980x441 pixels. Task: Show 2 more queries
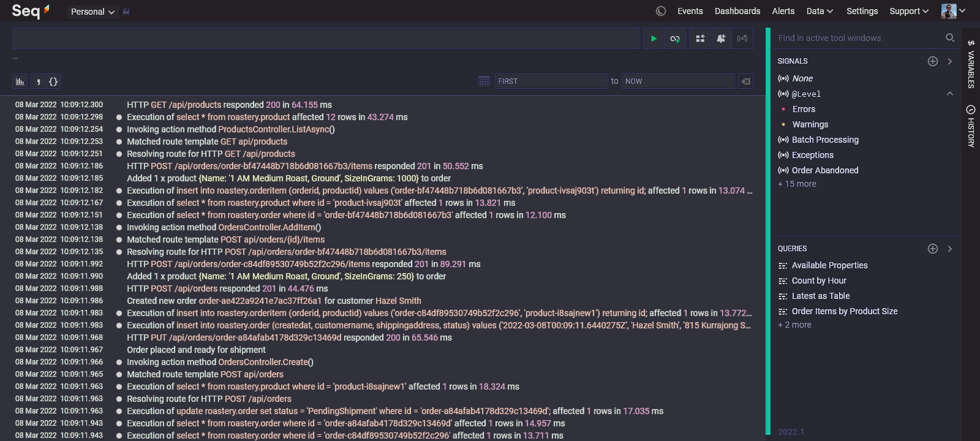[x=794, y=325]
